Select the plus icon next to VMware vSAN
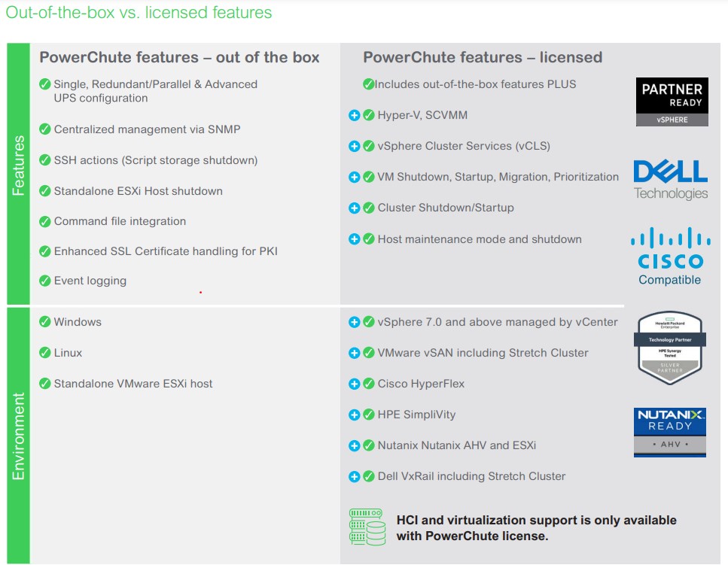This screenshot has height=565, width=728. [x=355, y=354]
